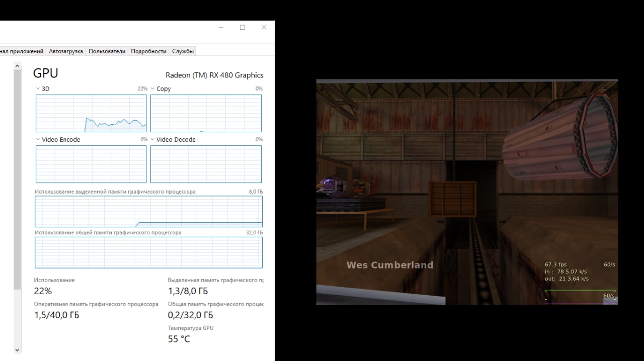Viewport: 644px width, 361px height.
Task: Click the 22% usage value
Action: pos(43,291)
